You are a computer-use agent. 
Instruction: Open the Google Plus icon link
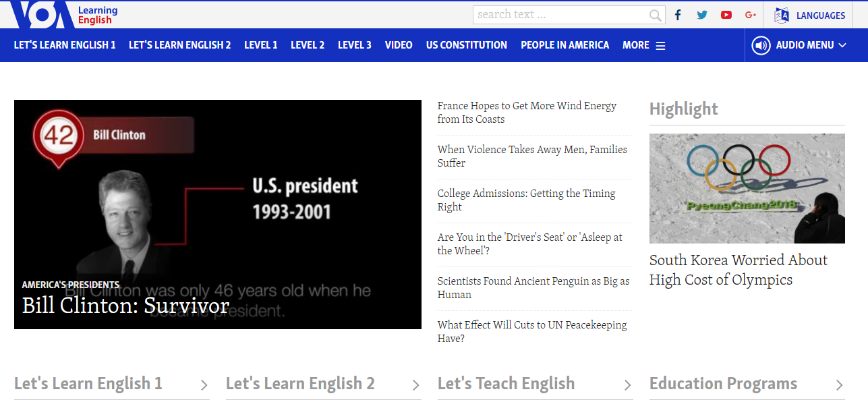click(x=751, y=15)
